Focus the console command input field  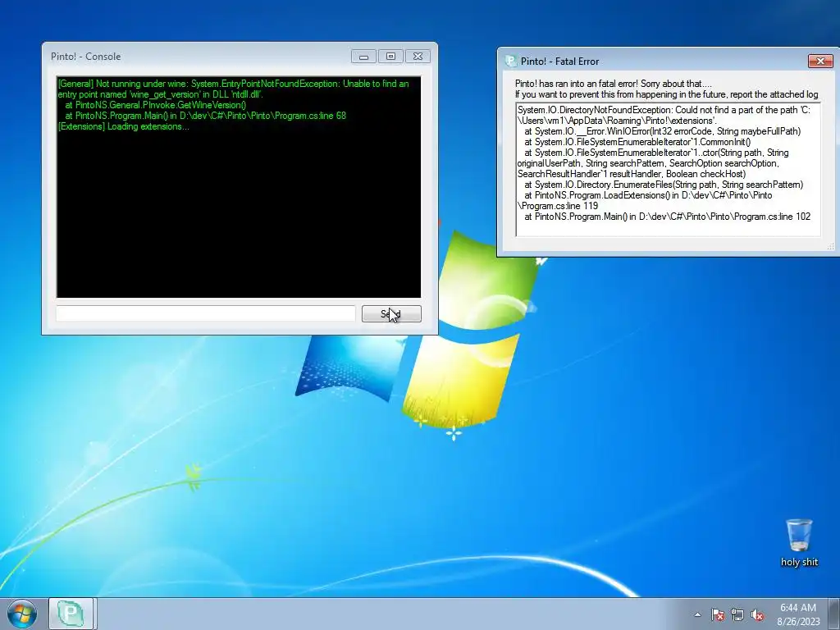point(206,314)
